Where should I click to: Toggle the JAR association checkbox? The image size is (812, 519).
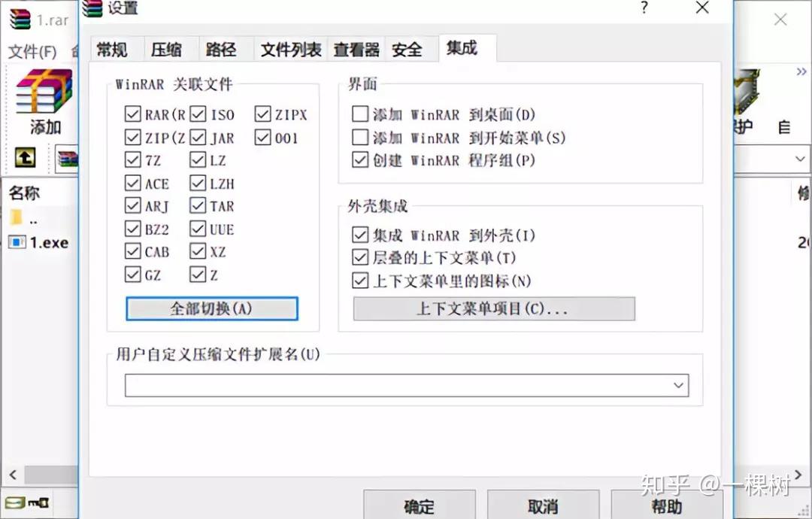click(x=198, y=137)
